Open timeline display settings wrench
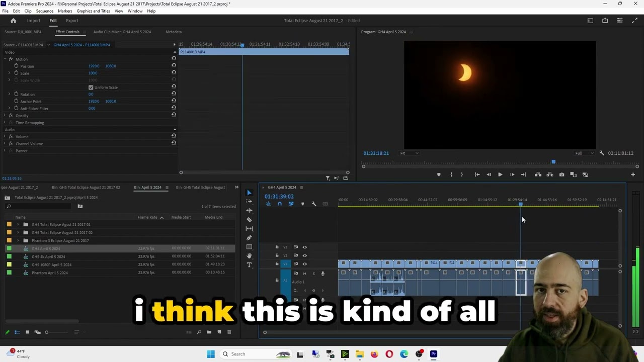Screen dimensions: 644x362 (314, 204)
